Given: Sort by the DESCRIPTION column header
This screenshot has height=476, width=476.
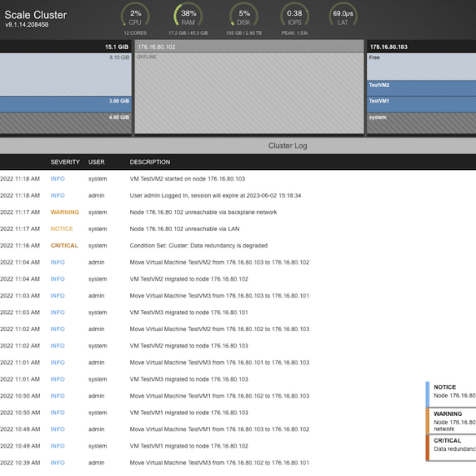Looking at the screenshot, I should (150, 162).
